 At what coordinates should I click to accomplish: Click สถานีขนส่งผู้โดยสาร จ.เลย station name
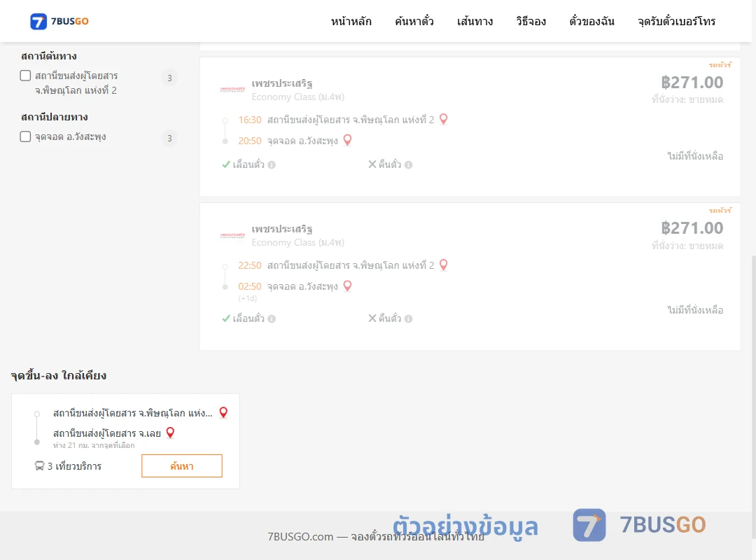[x=107, y=433]
